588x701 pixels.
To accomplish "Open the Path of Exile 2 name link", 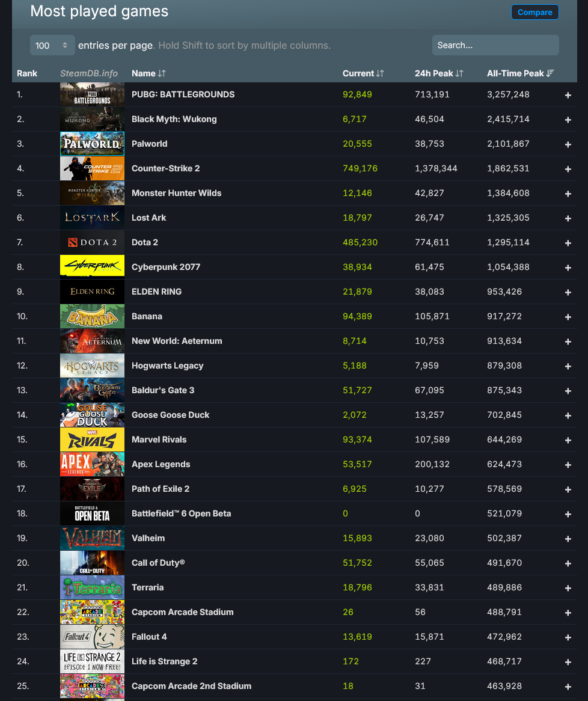I will (160, 489).
